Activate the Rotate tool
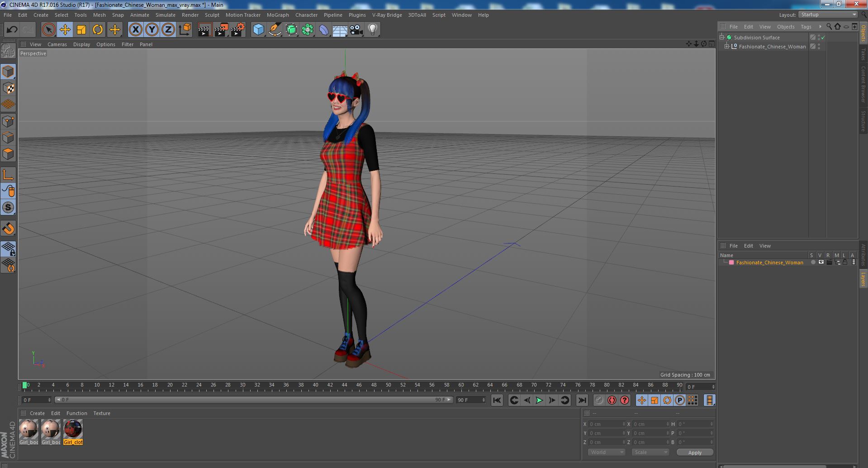The height and width of the screenshot is (468, 868). pos(98,30)
